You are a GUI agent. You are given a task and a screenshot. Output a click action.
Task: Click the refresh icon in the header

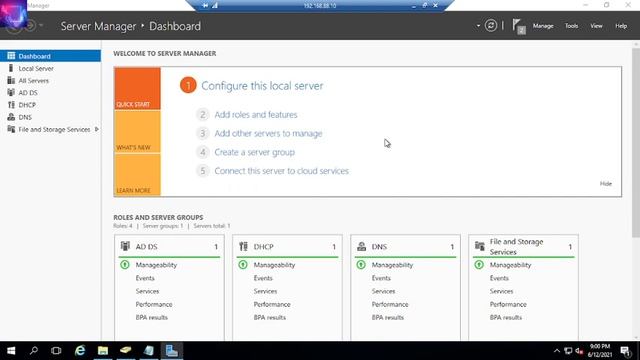(491, 26)
